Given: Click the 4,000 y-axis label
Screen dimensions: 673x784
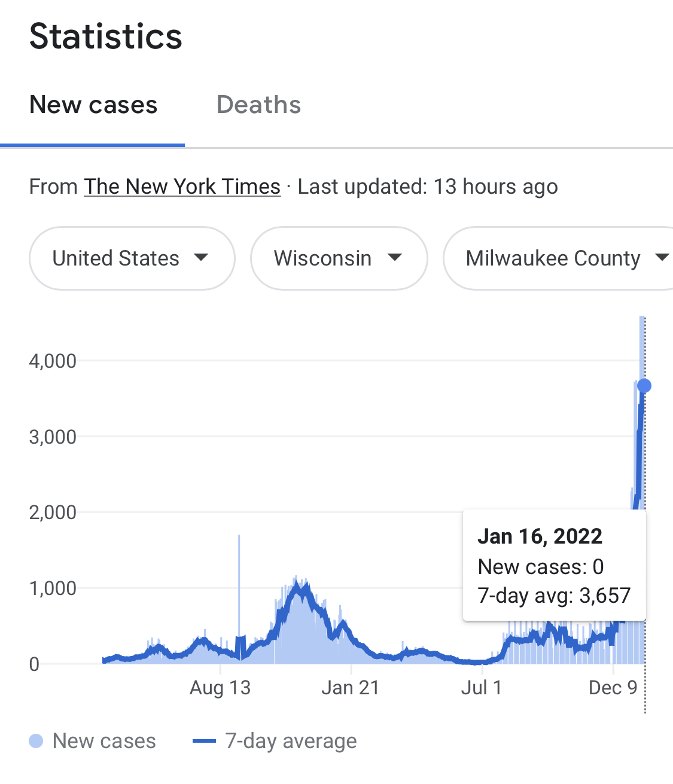Looking at the screenshot, I should pyautogui.click(x=53, y=361).
